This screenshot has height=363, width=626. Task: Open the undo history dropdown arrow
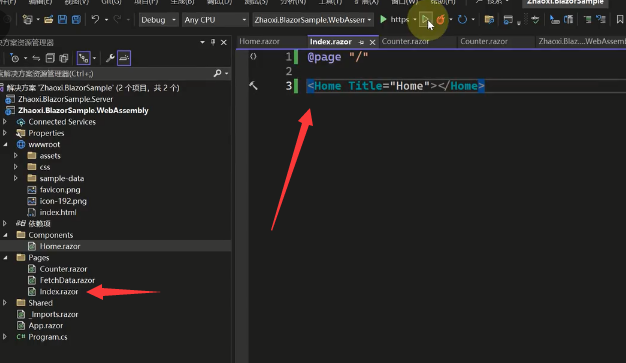(x=106, y=20)
